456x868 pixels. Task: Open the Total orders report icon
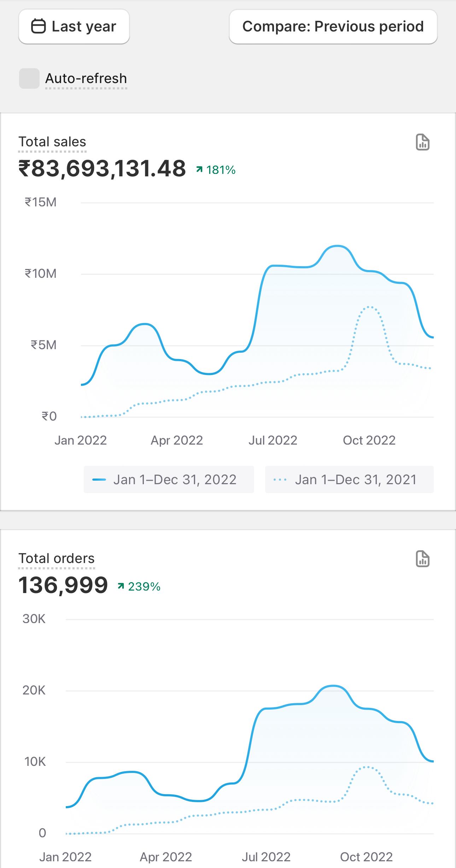pos(422,559)
